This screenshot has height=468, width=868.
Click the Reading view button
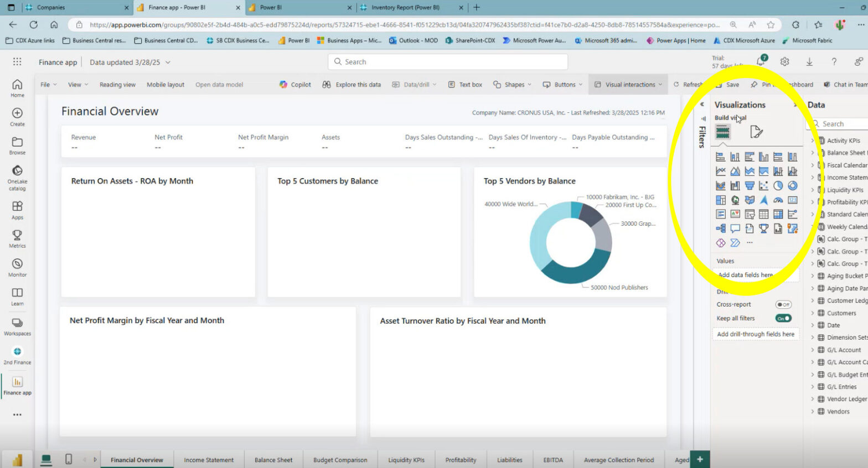coord(117,85)
